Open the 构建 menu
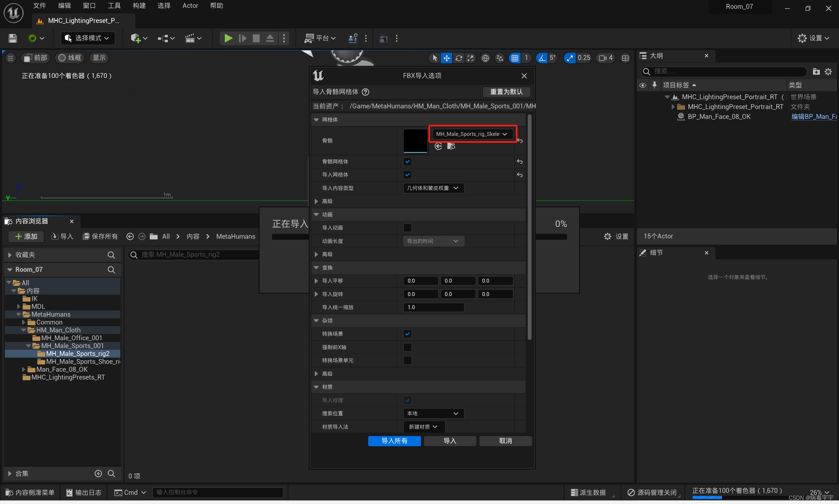This screenshot has height=504, width=839. [139, 6]
